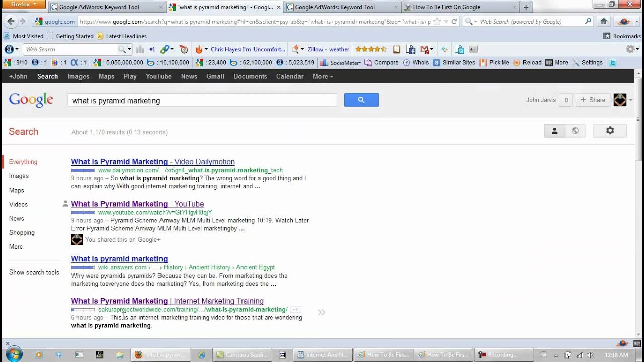
Task: Open Camtasia Studio taskbar item
Action: (x=242, y=354)
